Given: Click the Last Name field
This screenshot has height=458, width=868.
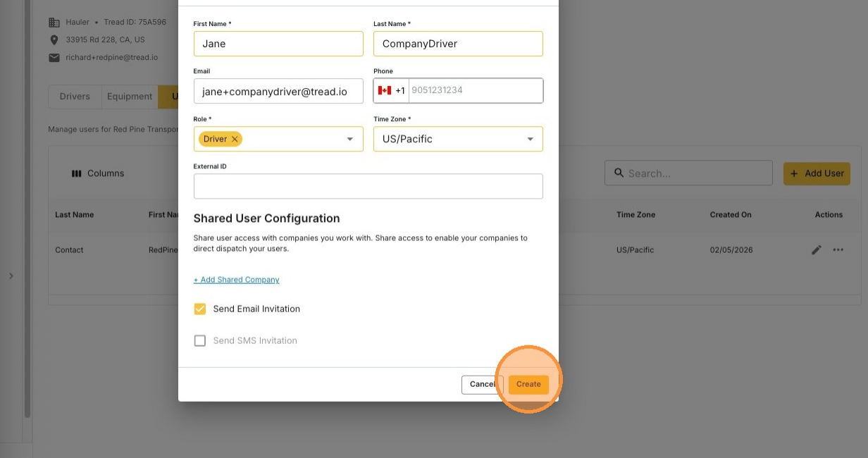Looking at the screenshot, I should (458, 44).
